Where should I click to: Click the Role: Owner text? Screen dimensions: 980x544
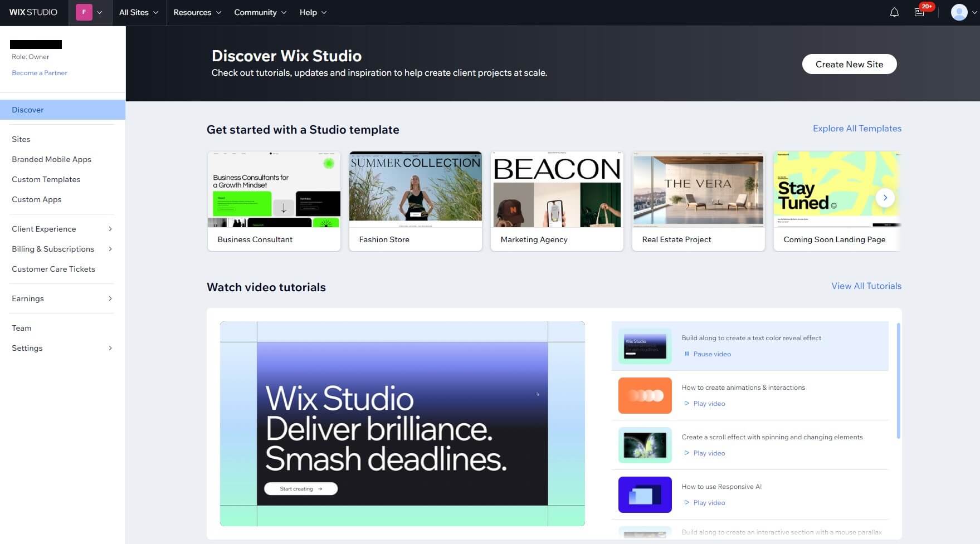pos(31,57)
